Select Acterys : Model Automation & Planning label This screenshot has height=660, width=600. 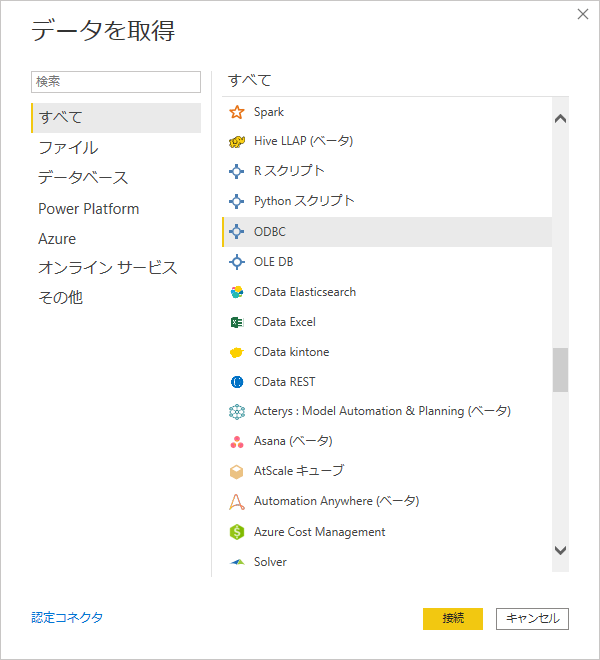pos(382,411)
